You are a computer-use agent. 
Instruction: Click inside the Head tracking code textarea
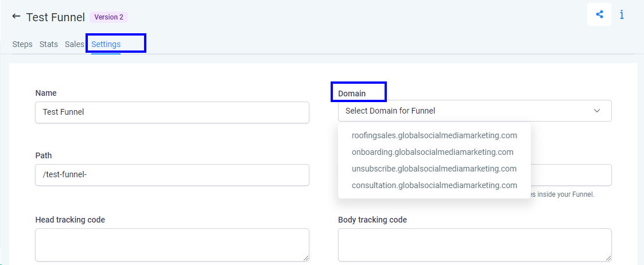tap(172, 245)
